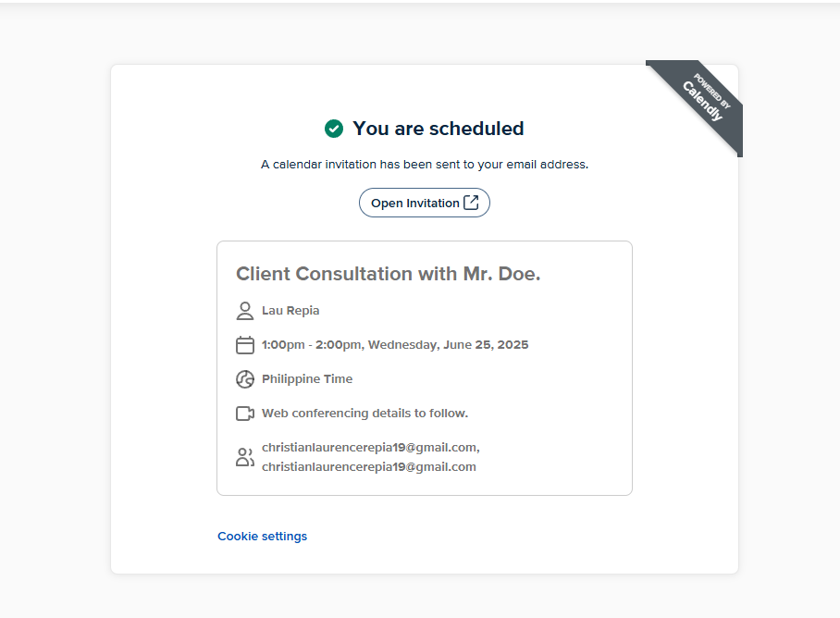Image resolution: width=840 pixels, height=618 pixels.
Task: Click the Philippine Time label
Action: click(307, 379)
